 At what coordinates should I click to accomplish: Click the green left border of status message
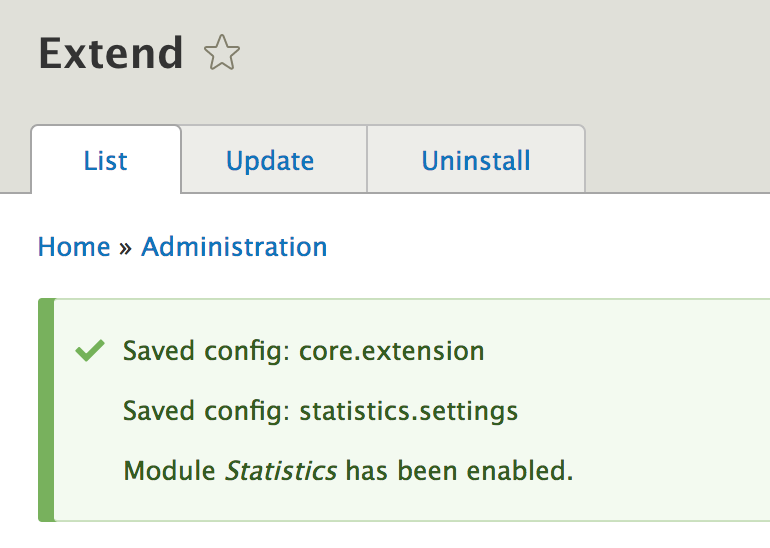pos(45,410)
